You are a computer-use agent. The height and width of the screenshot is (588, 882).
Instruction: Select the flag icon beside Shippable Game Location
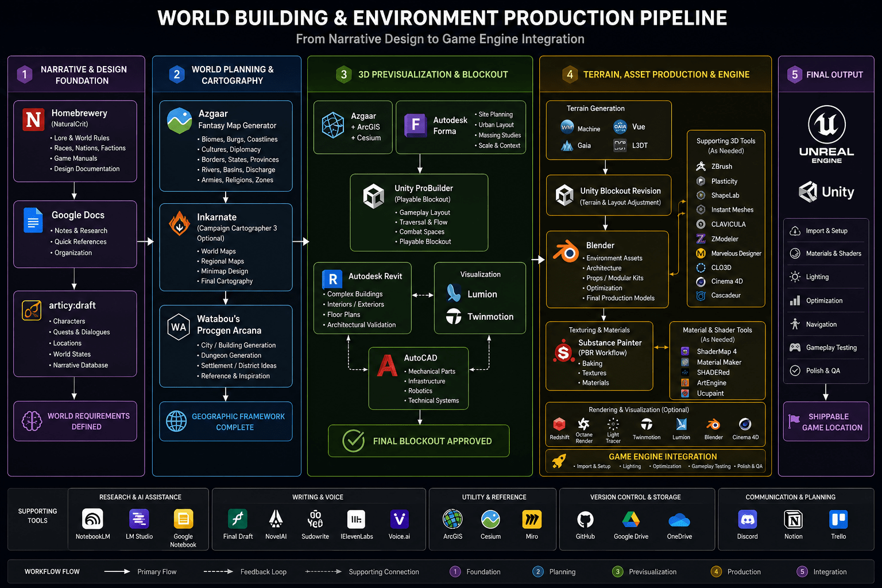click(x=794, y=421)
